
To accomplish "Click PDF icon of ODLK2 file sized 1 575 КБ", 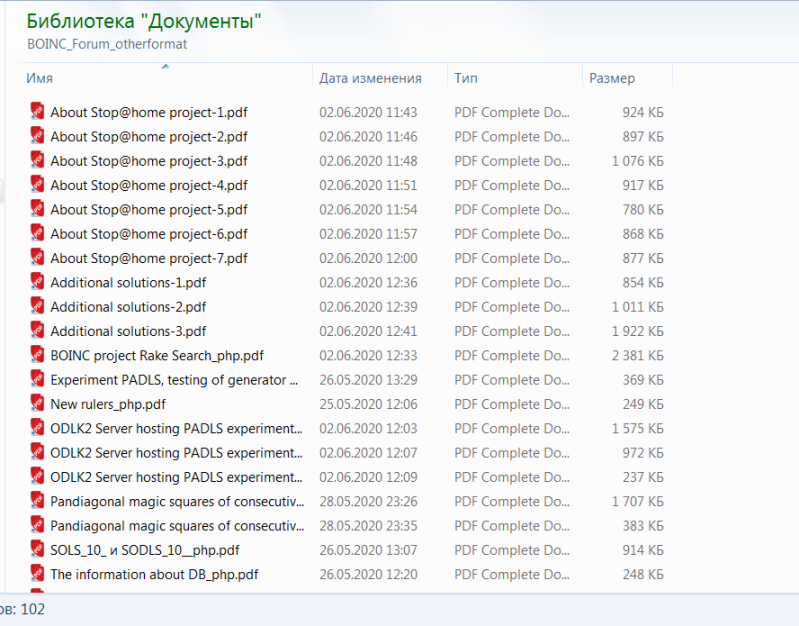I will (x=37, y=428).
